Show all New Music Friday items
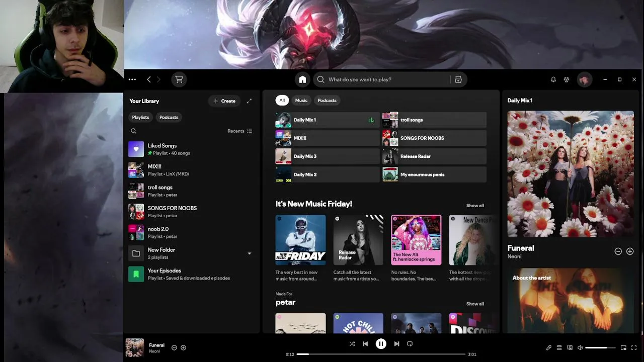Screen dimensions: 644x362 pyautogui.click(x=475, y=206)
